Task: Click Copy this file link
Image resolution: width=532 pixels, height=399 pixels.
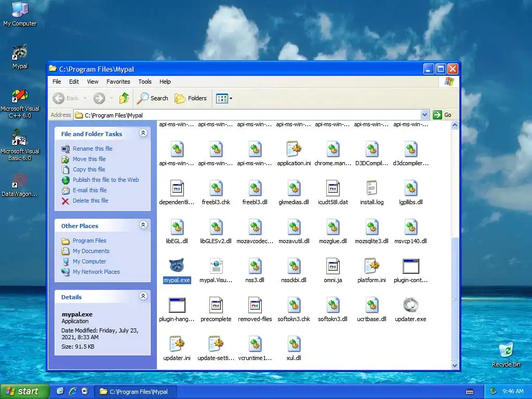Action: tap(89, 169)
